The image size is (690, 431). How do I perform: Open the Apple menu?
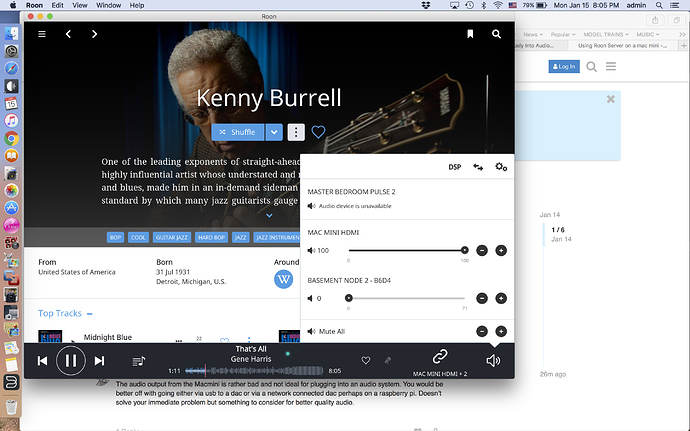pyautogui.click(x=13, y=5)
